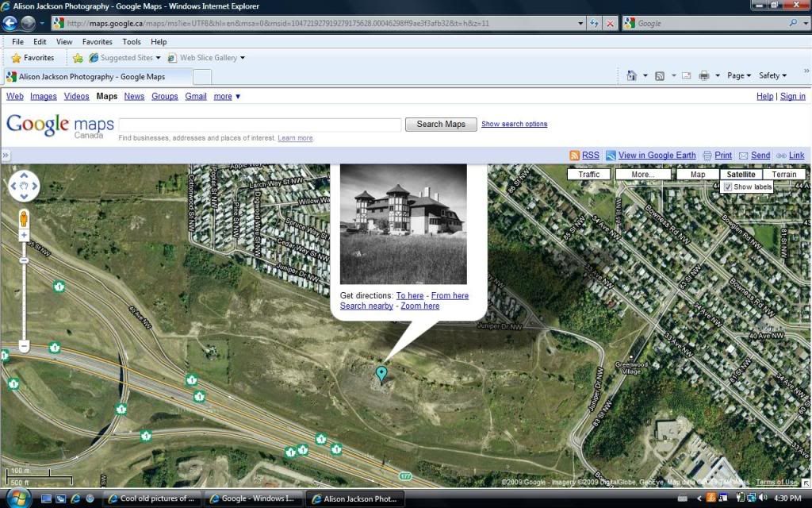This screenshot has height=508, width=812.
Task: Open the Safety dropdown menu
Action: [x=772, y=75]
